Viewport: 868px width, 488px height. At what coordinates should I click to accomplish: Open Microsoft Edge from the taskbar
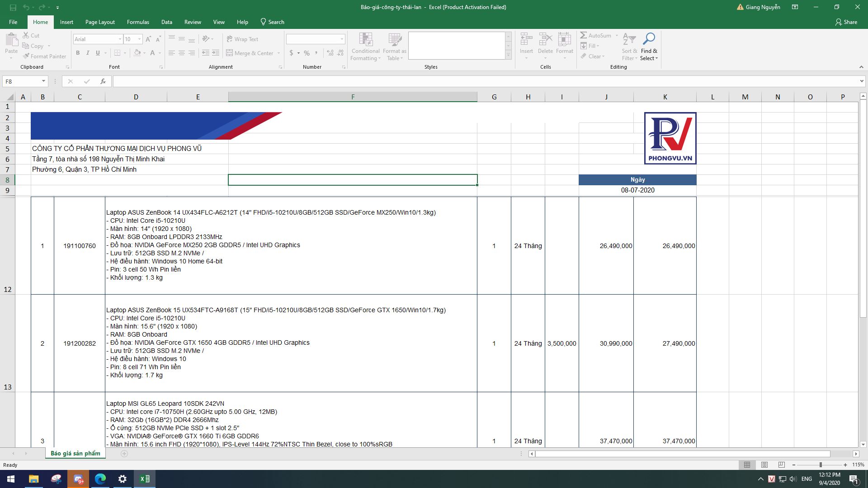100,479
